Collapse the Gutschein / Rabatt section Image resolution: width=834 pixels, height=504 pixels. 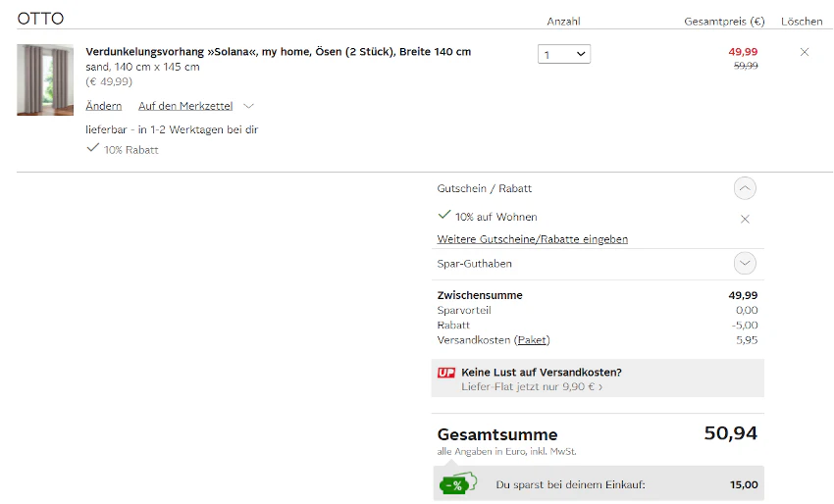tap(745, 188)
